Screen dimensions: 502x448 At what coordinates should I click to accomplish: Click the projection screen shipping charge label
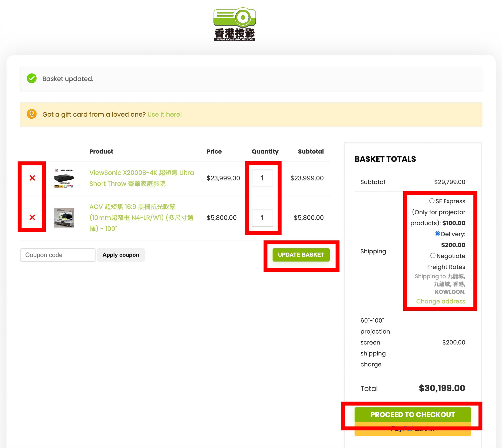point(375,342)
